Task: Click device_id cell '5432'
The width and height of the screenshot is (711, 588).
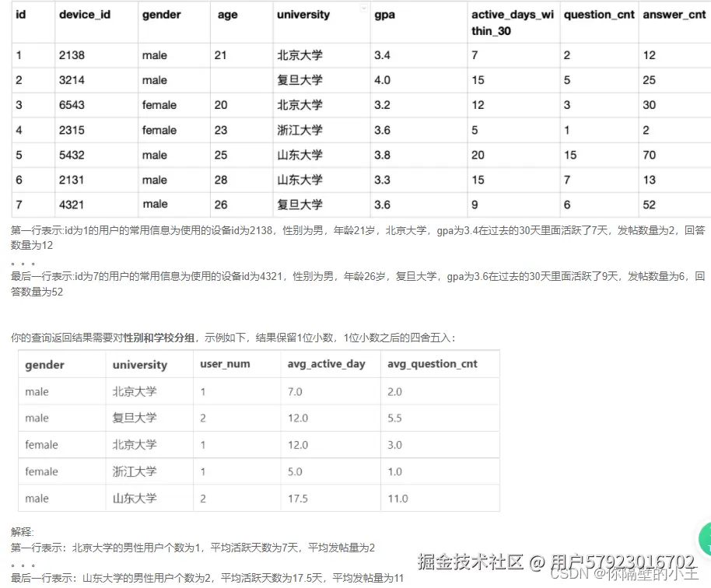Action: point(72,155)
